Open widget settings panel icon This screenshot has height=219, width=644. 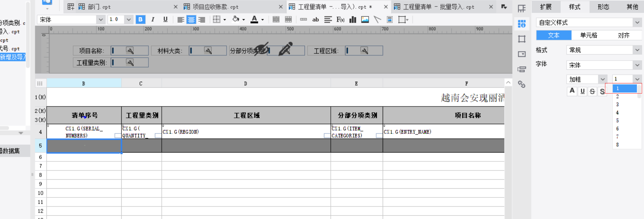pos(522,54)
